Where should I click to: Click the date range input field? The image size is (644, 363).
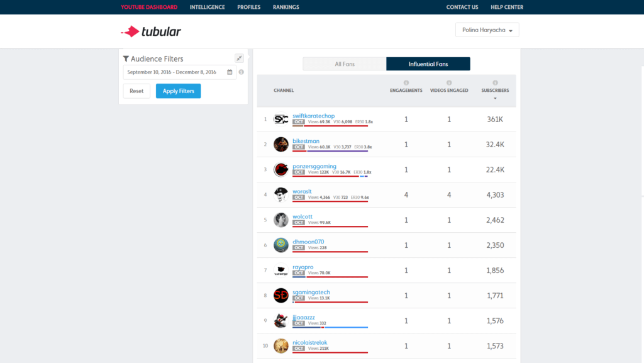tap(180, 72)
